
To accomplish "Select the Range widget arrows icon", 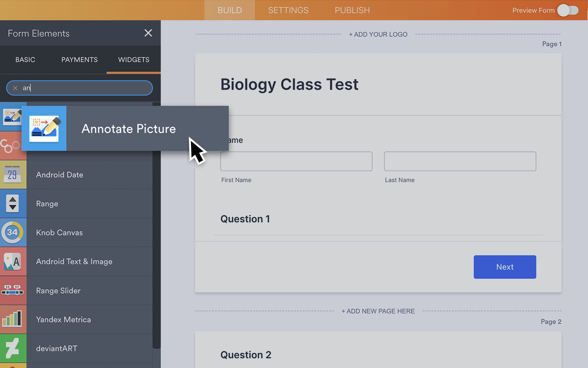I will coord(13,203).
